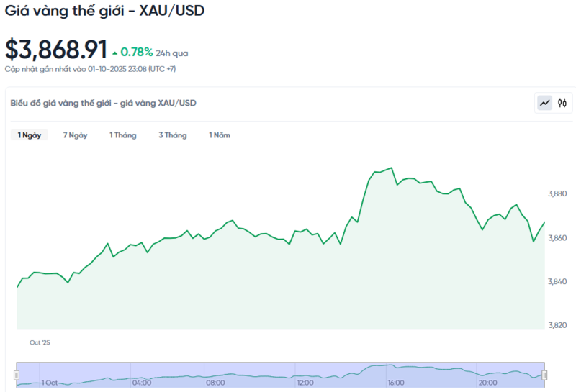Select the 1 Ngày time range
This screenshot has height=392, width=576.
coord(30,135)
